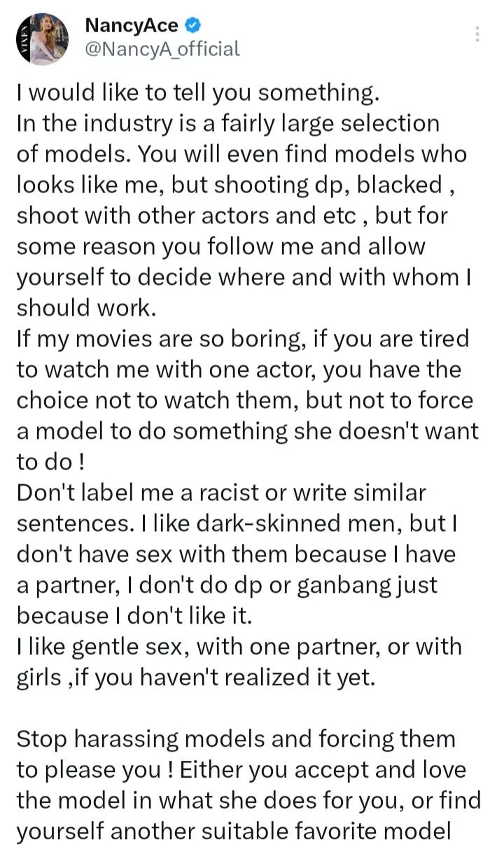Select the line starting "Don't label me"
The height and width of the screenshot is (856, 504).
(221, 493)
